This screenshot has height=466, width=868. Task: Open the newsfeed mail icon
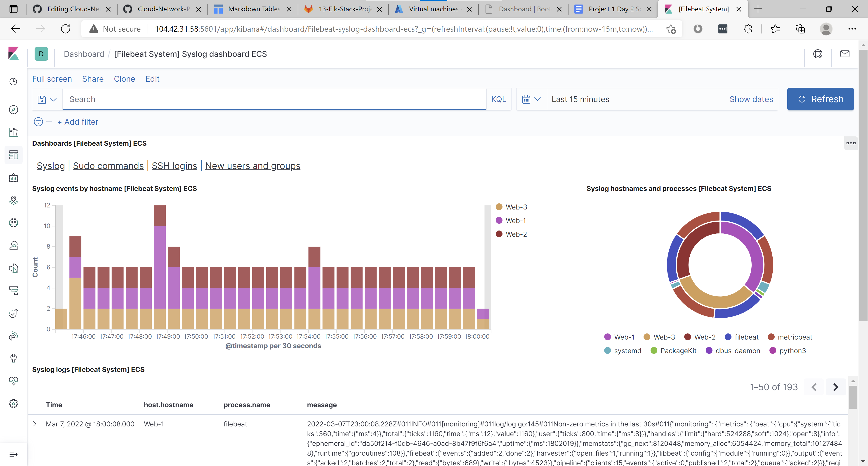coord(845,54)
